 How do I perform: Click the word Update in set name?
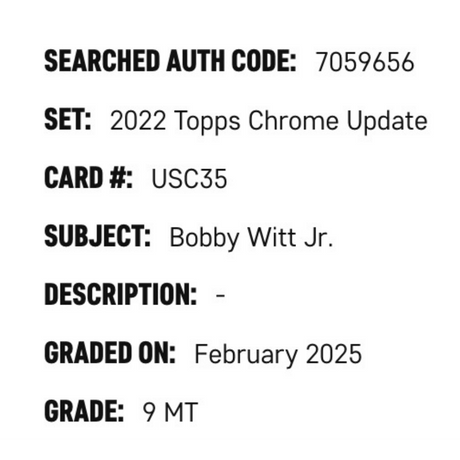(387, 122)
